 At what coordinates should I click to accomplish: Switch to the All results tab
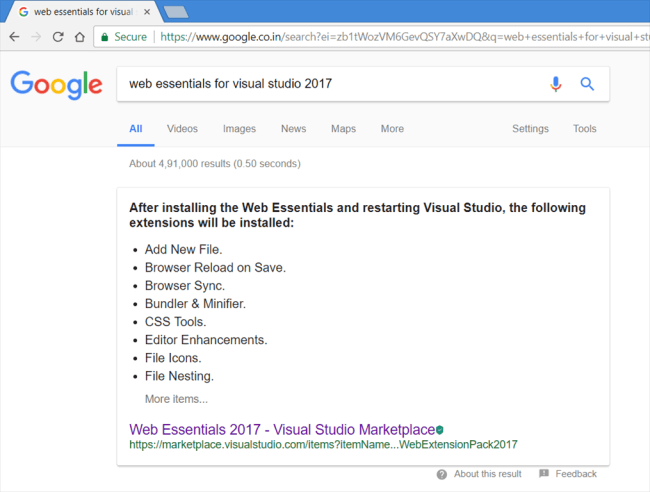tap(136, 129)
